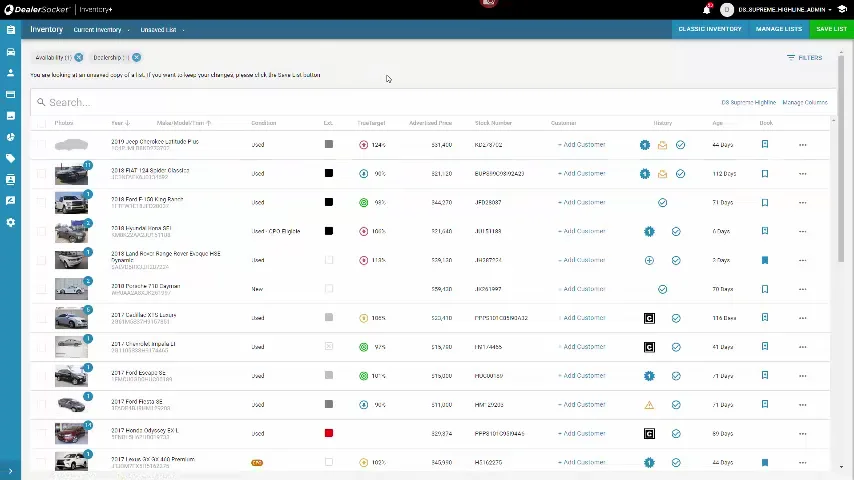Click the DealerSocket logo

tap(37, 9)
